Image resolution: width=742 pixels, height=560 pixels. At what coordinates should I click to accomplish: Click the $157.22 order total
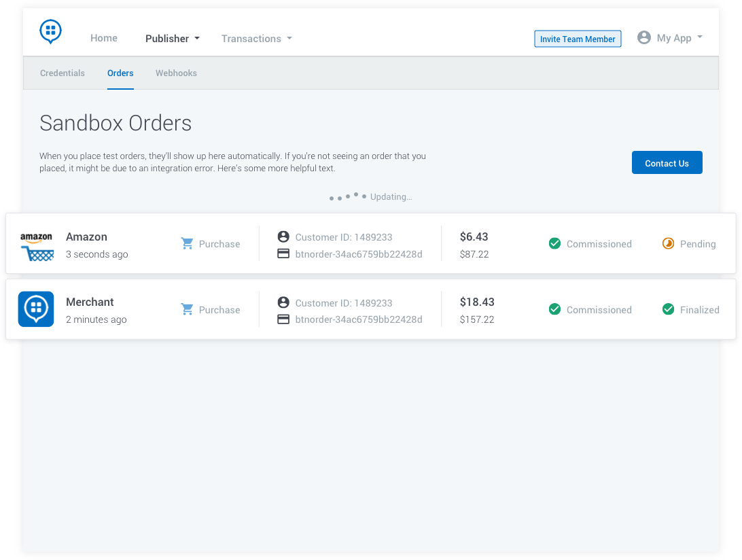click(477, 319)
